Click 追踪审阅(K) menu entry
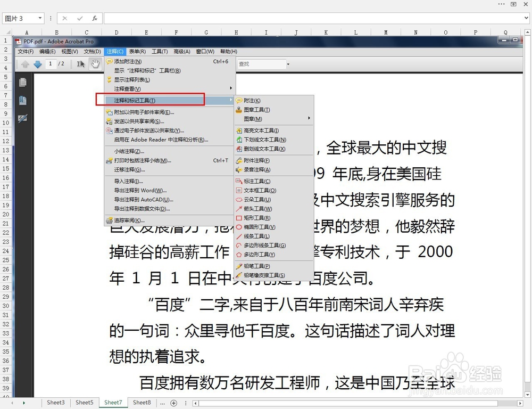This screenshot has height=409, width=532. (x=169, y=220)
